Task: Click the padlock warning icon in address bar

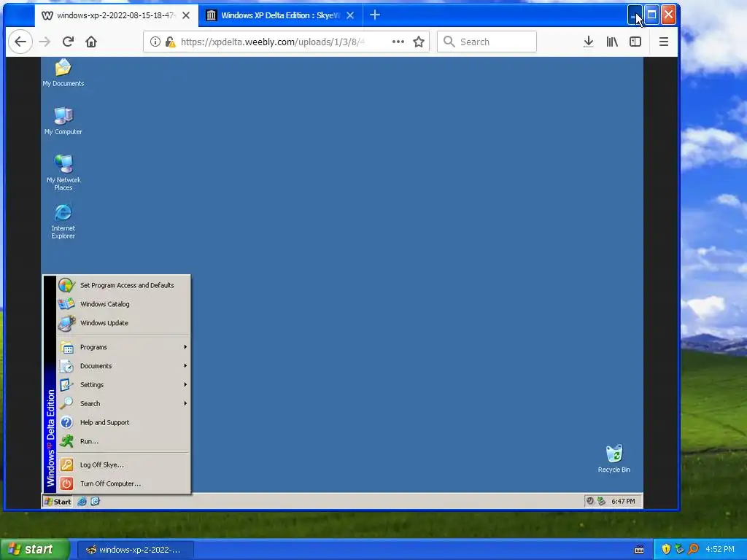Action: tap(170, 42)
